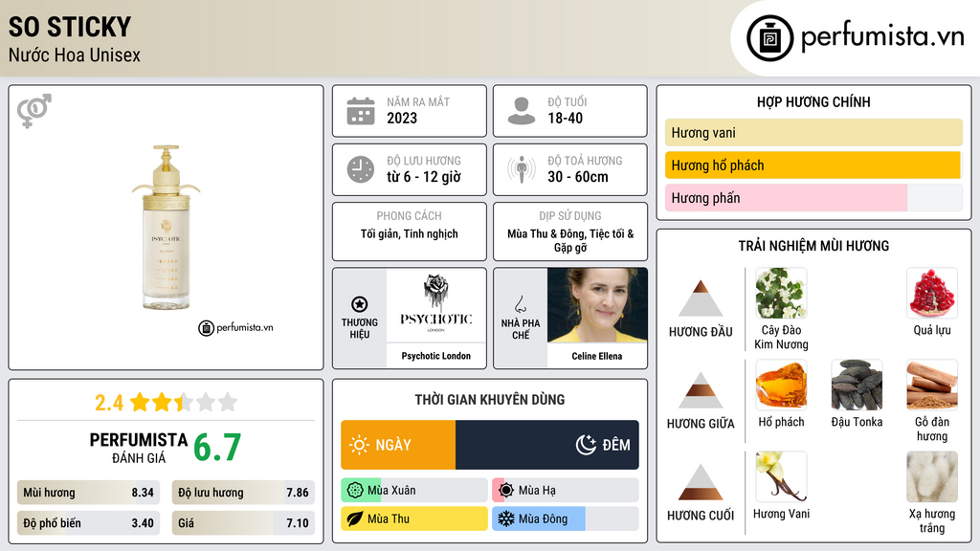
Task: Click the Hương đầu pyramid icon
Action: [701, 298]
